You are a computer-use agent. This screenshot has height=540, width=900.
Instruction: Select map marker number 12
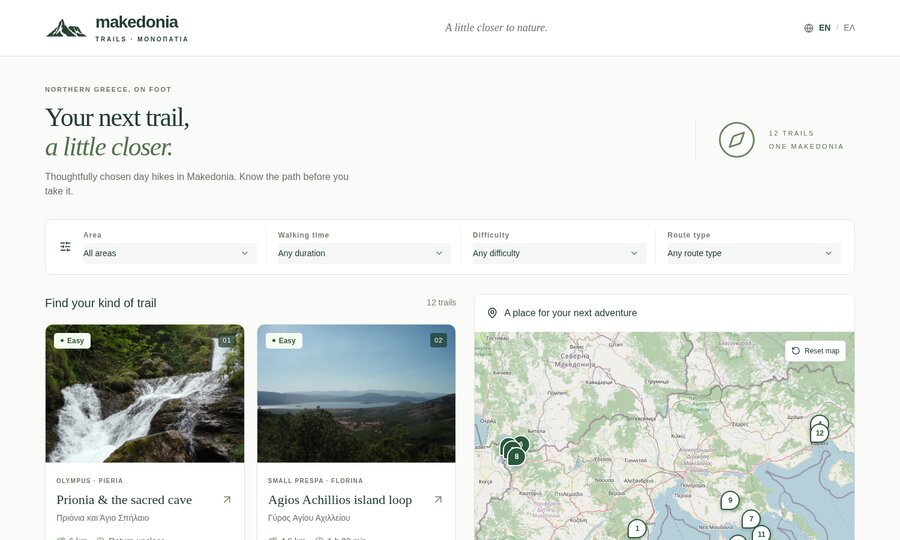point(819,433)
